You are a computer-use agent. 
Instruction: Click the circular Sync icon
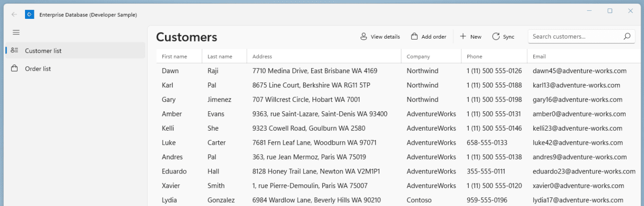(495, 36)
